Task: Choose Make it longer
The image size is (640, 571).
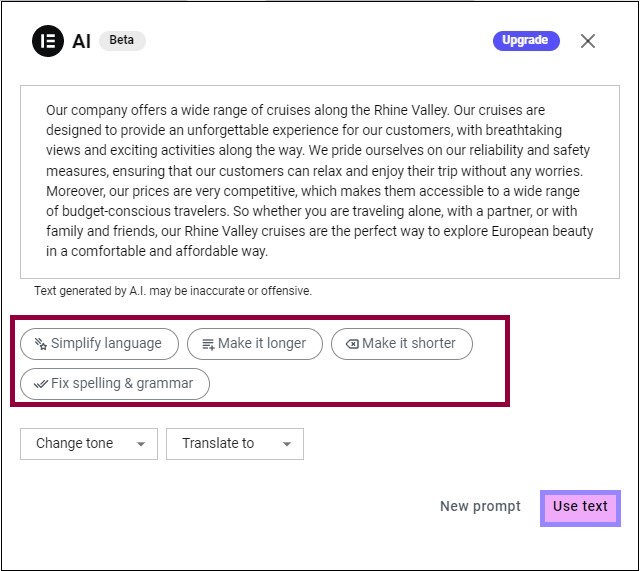Action: click(x=255, y=344)
